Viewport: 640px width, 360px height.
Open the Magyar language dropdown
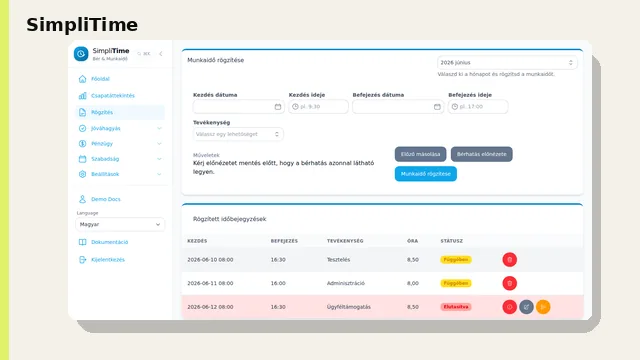click(x=120, y=224)
